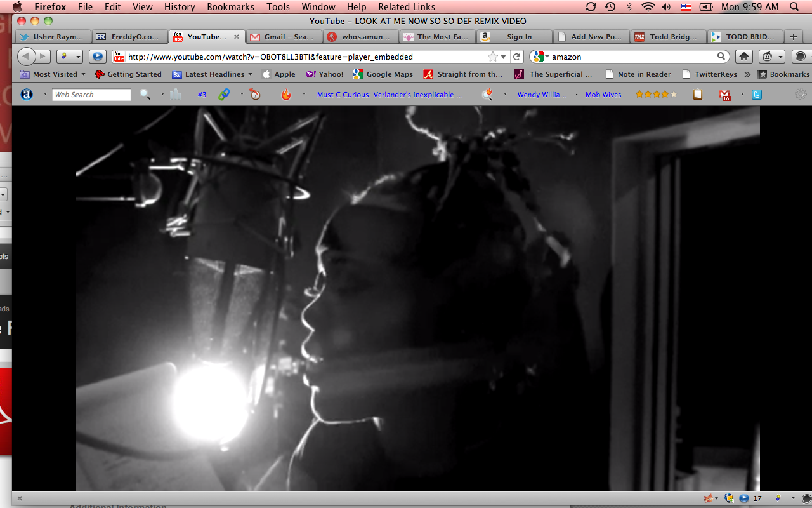
Task: Open the Mac Spotlight search
Action: pyautogui.click(x=794, y=7)
